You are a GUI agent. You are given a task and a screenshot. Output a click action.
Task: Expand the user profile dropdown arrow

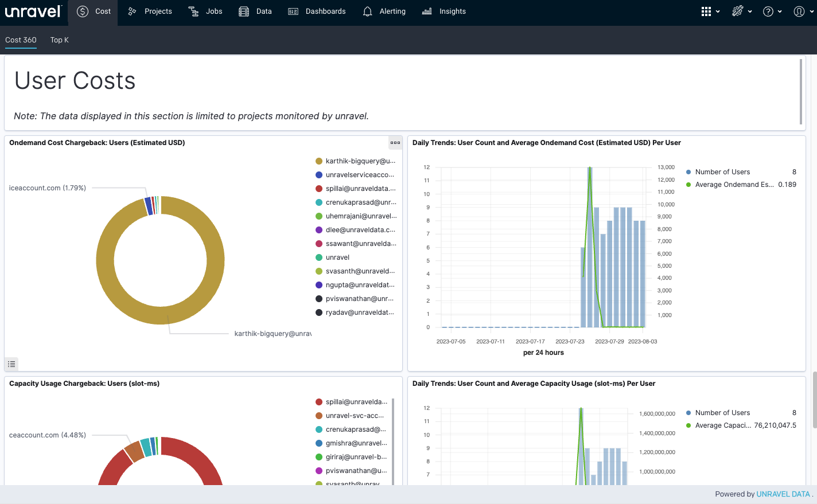coord(811,11)
